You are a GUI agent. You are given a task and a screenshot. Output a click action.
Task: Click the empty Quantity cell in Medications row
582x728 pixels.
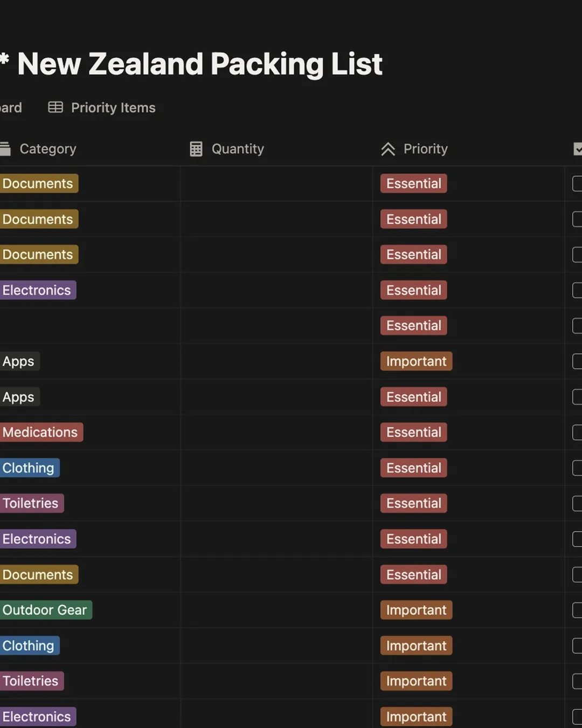(276, 432)
